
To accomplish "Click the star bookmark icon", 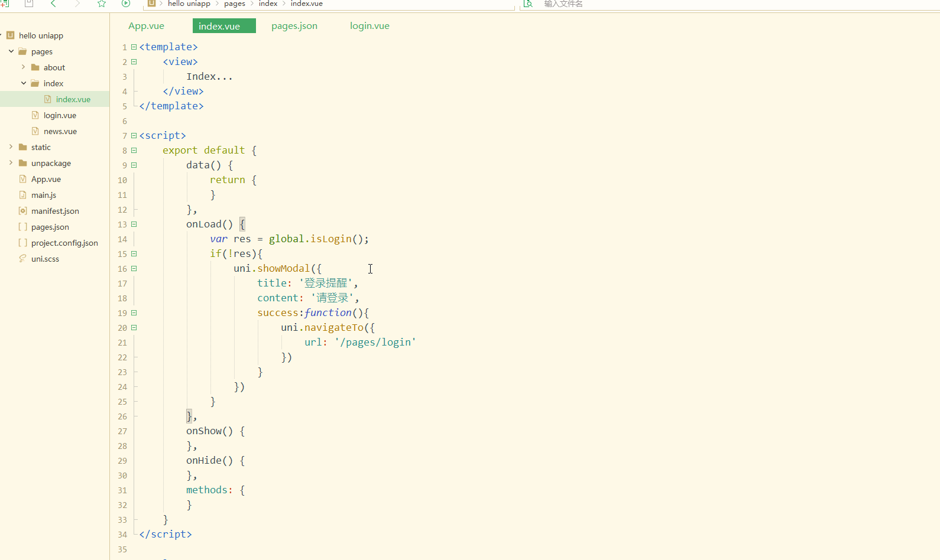I will (102, 4).
